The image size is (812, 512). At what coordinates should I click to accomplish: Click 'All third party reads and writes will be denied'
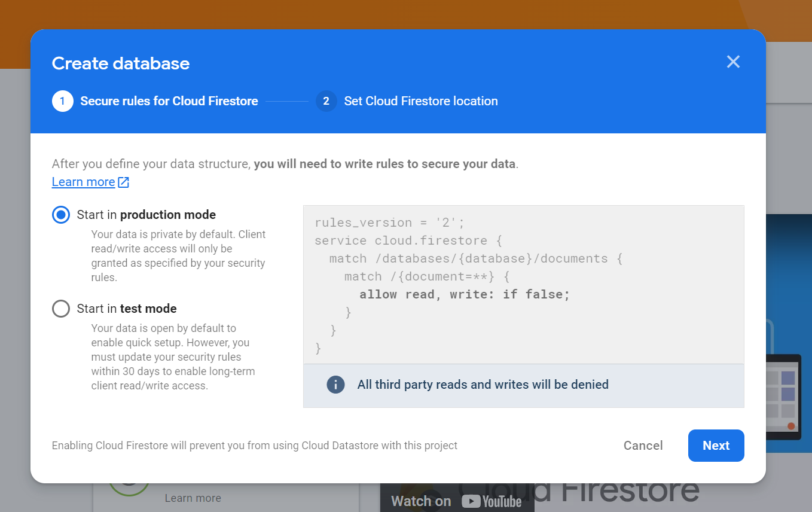pyautogui.click(x=483, y=385)
